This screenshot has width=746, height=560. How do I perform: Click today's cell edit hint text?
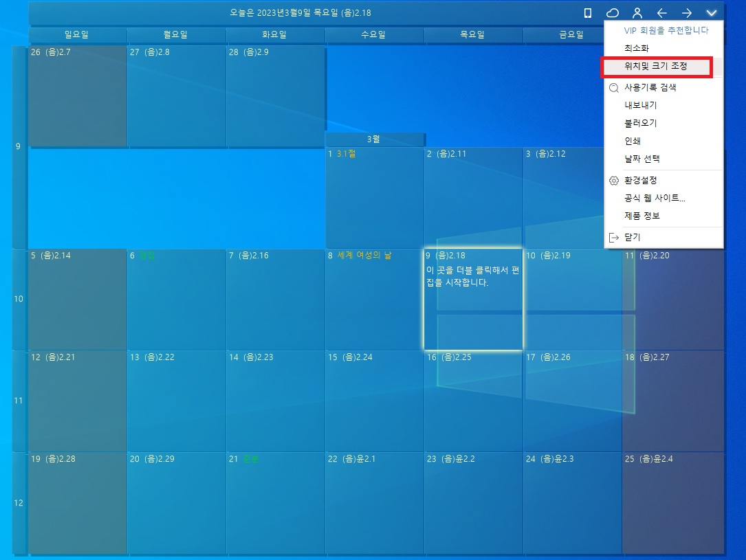pos(472,277)
